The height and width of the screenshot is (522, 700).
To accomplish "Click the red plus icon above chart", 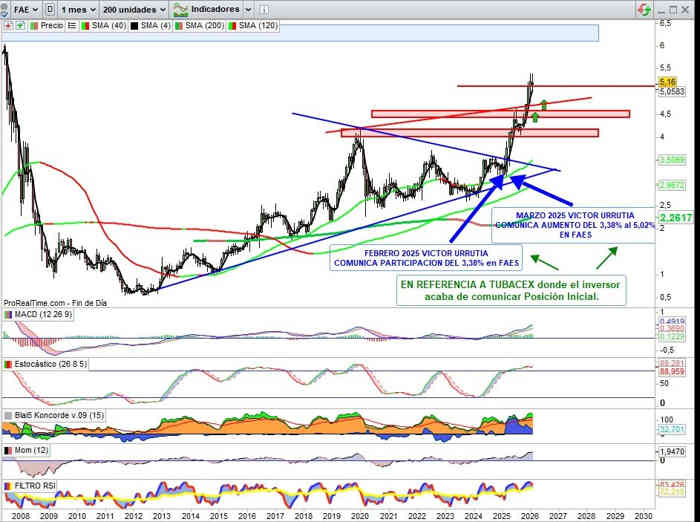I will coord(9,25).
